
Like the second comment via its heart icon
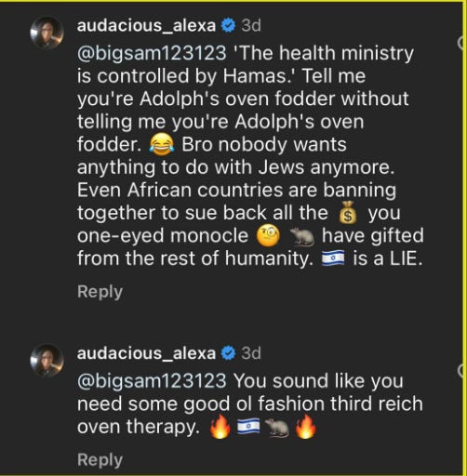[x=461, y=371]
